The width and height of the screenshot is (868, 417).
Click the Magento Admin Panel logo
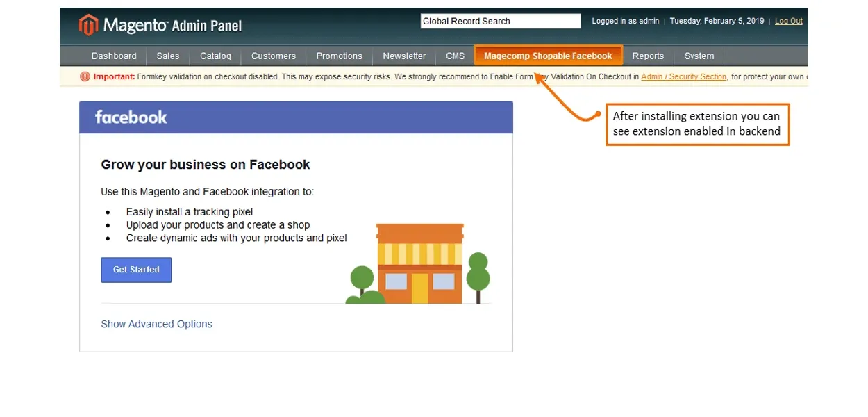click(160, 26)
